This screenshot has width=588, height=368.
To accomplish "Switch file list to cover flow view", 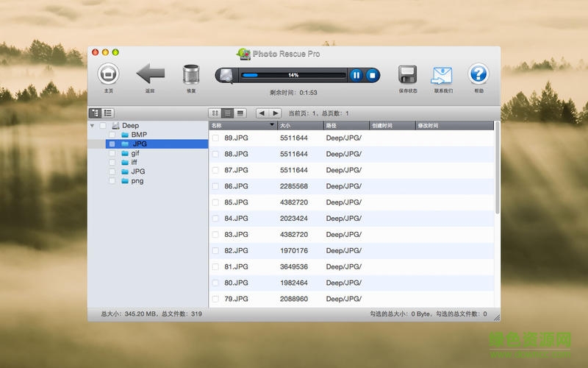I will [240, 113].
